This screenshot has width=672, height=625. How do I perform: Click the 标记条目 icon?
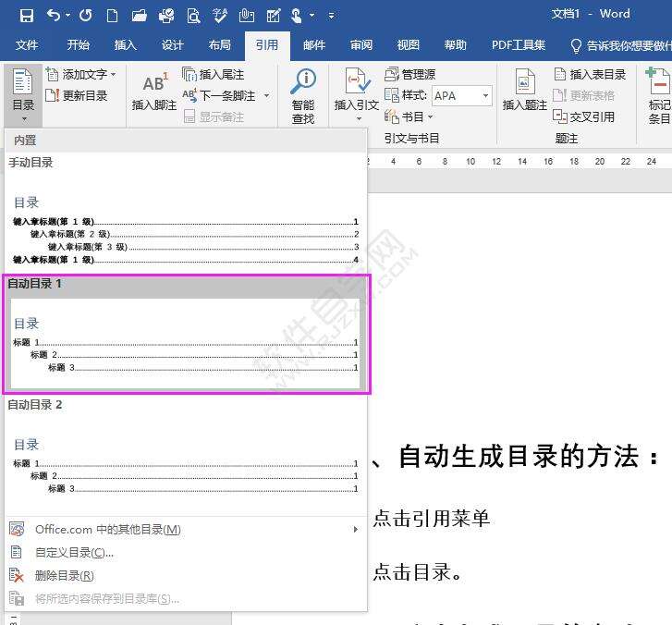658,81
